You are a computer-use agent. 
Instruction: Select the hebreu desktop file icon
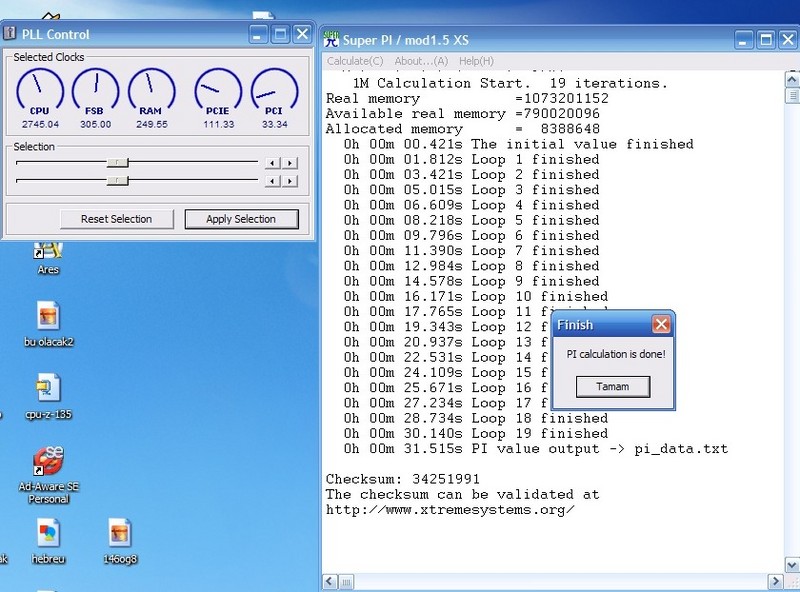(x=48, y=541)
